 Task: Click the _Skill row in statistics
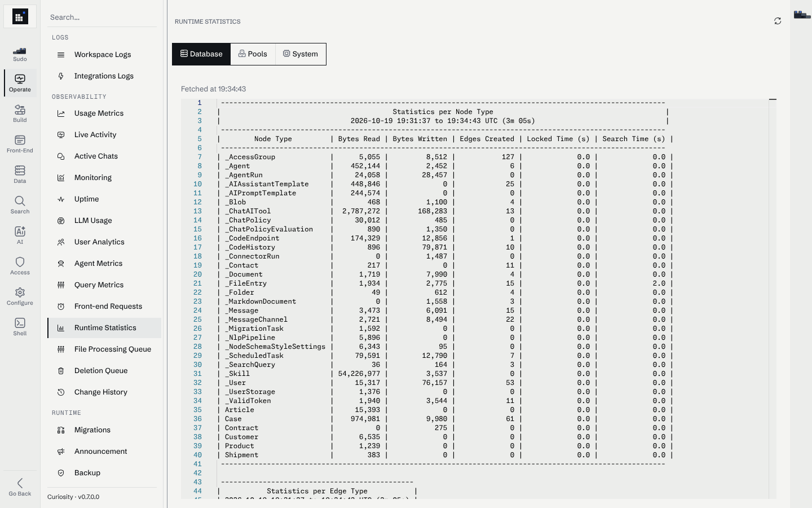445,374
